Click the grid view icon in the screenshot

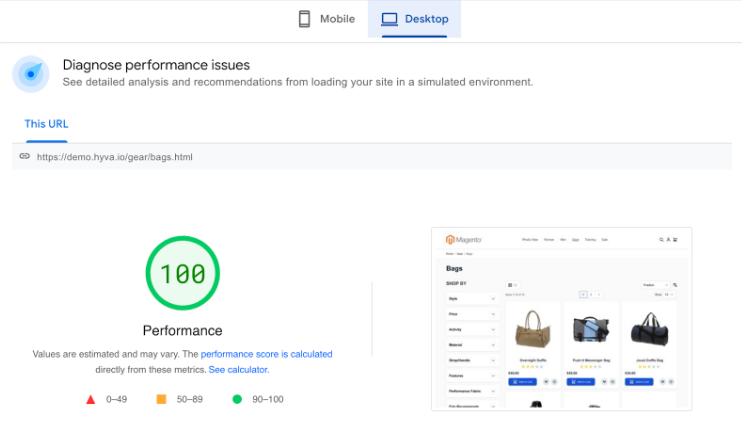pyautogui.click(x=510, y=285)
